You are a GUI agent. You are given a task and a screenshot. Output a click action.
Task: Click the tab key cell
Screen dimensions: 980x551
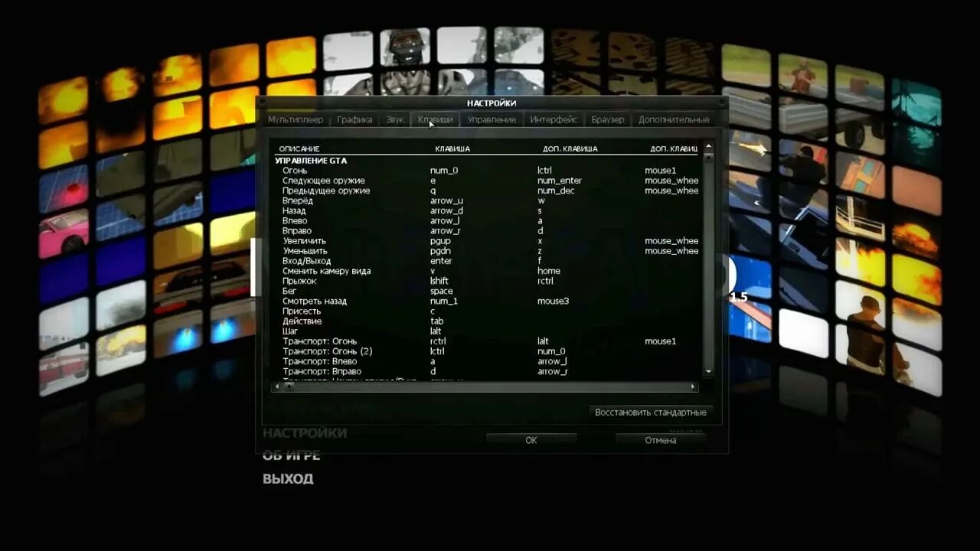436,321
